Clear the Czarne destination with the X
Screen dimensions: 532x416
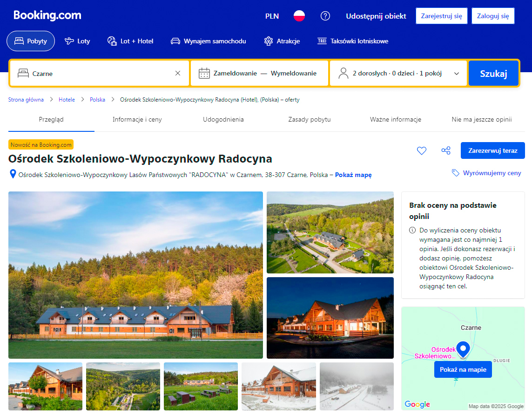coord(178,73)
